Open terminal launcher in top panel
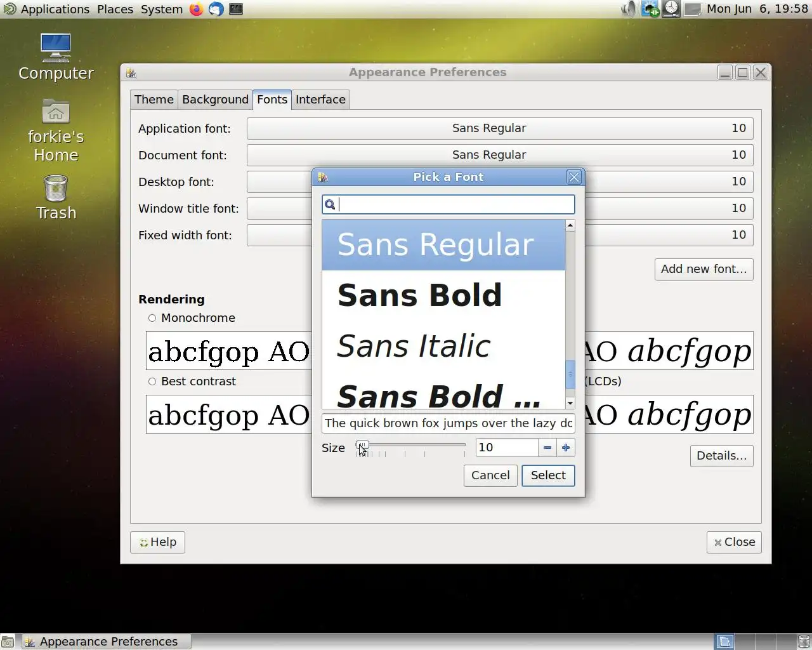The image size is (812, 650). 236,9
